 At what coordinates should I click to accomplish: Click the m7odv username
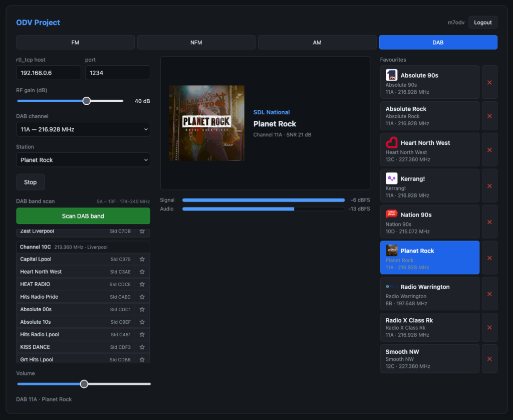coord(456,22)
